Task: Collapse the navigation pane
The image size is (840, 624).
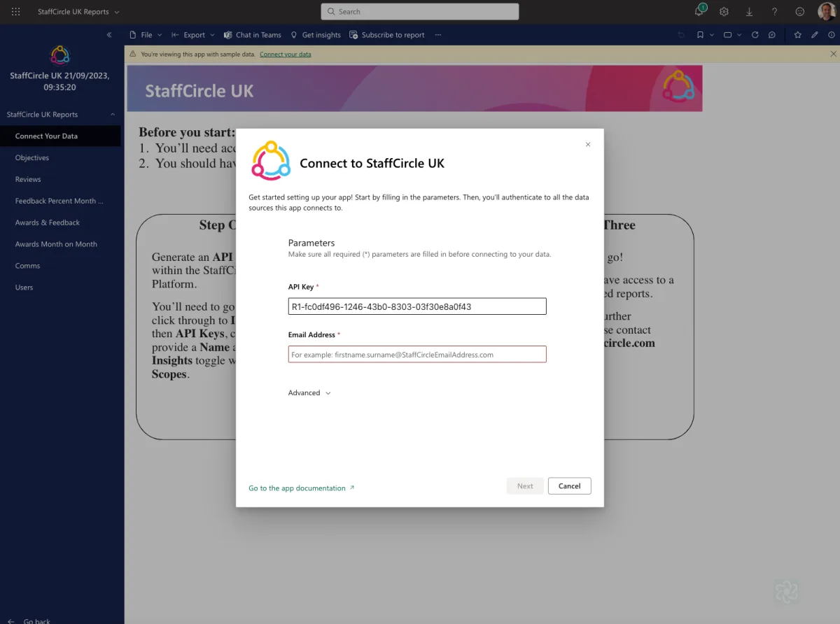Action: 109,35
